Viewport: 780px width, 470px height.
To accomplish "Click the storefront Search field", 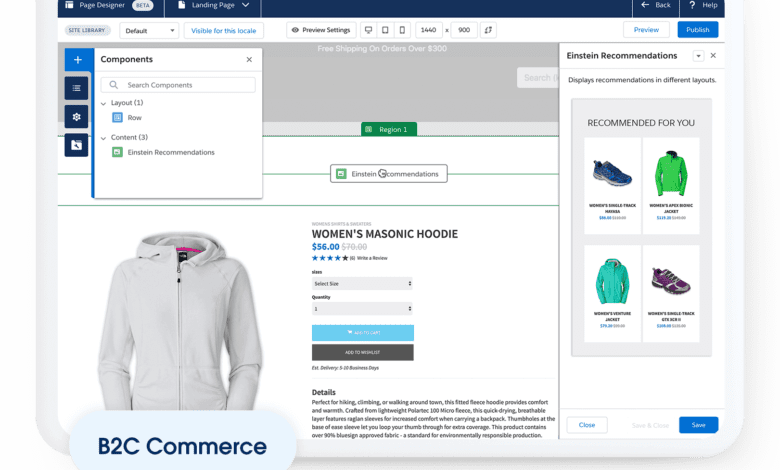I will (538, 78).
